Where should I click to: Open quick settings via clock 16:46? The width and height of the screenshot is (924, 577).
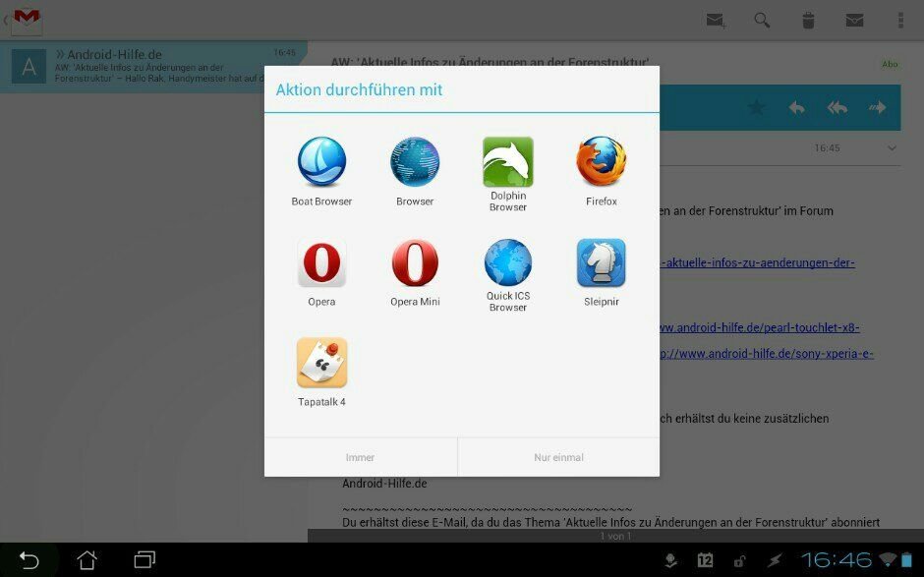(836, 559)
